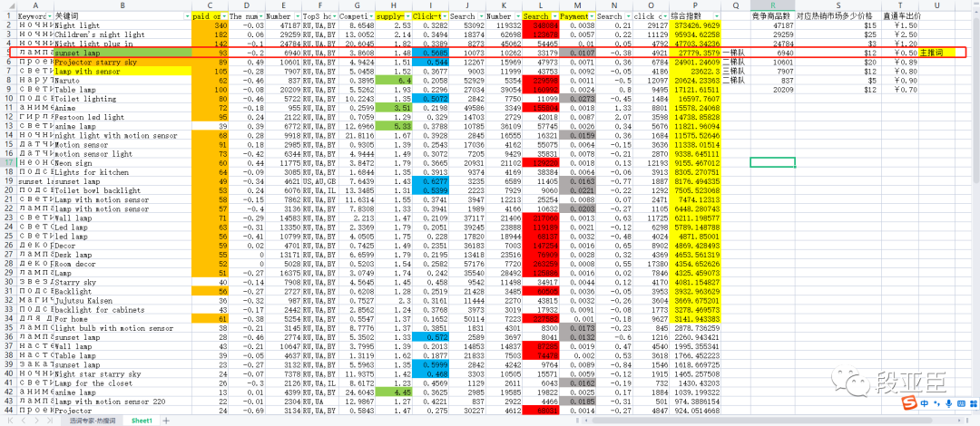The width and height of the screenshot is (980, 426).
Task: Click the 对应热销市场多少价格 header cell
Action: pos(838,15)
